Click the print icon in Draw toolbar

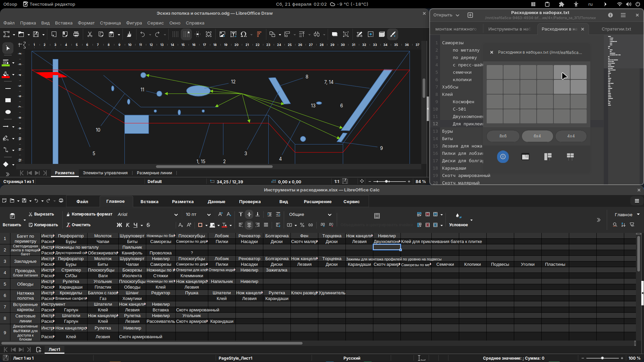[x=76, y=34]
